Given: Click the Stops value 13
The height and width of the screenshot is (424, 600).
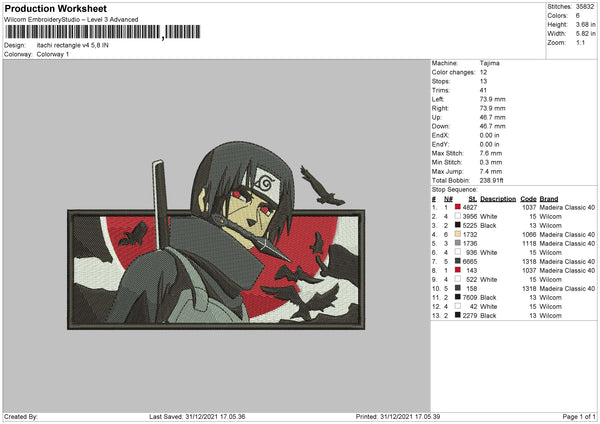Looking at the screenshot, I should pyautogui.click(x=483, y=81).
